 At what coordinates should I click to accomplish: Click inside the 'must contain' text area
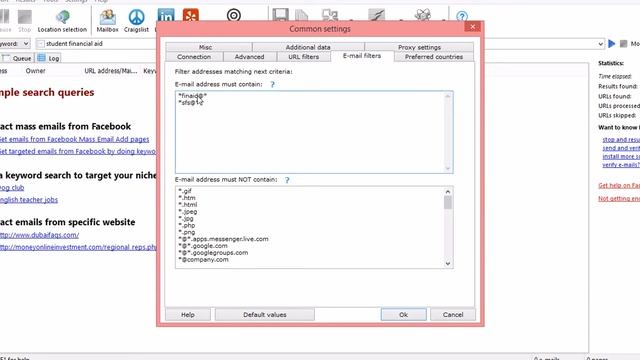click(x=314, y=132)
